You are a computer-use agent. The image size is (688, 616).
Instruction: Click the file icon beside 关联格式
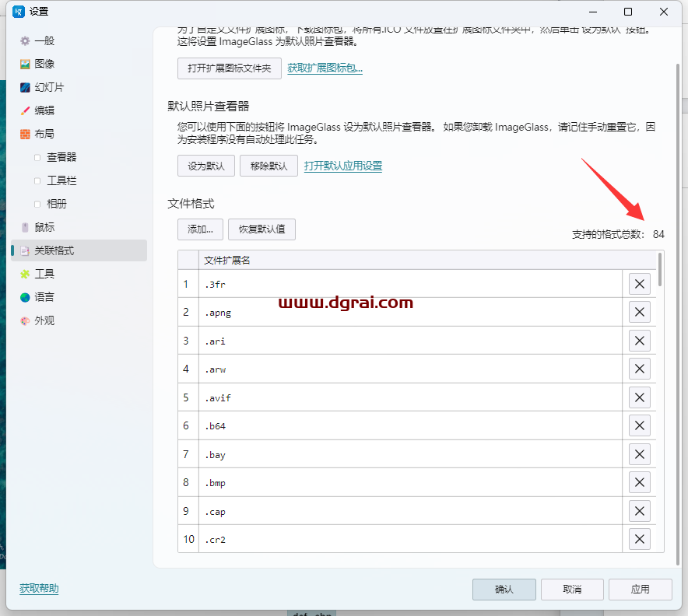pos(25,250)
